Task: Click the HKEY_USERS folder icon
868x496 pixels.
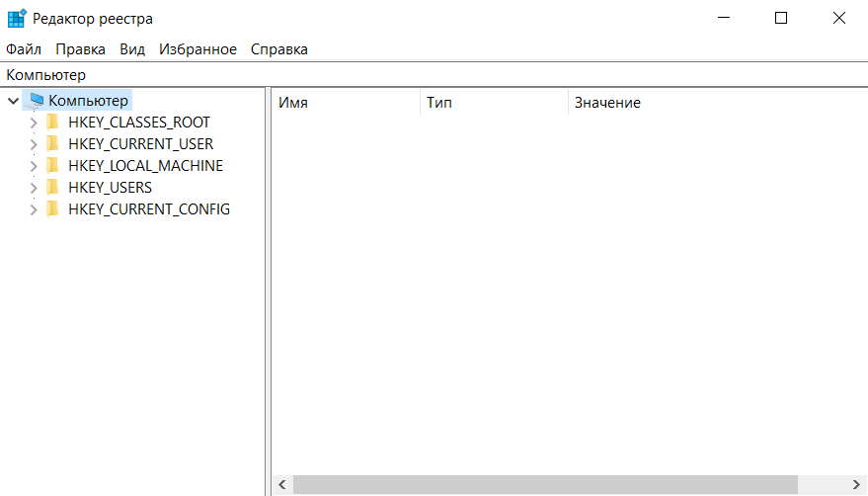Action: (53, 188)
